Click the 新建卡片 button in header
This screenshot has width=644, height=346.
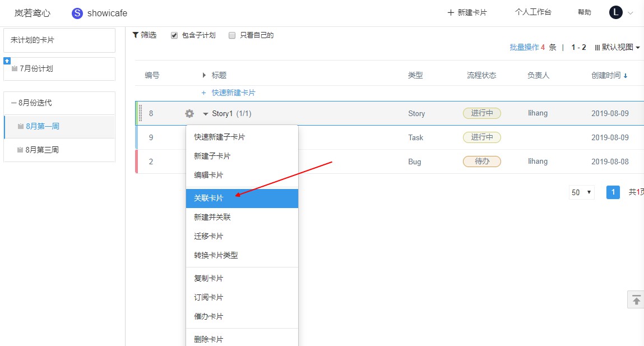(467, 12)
